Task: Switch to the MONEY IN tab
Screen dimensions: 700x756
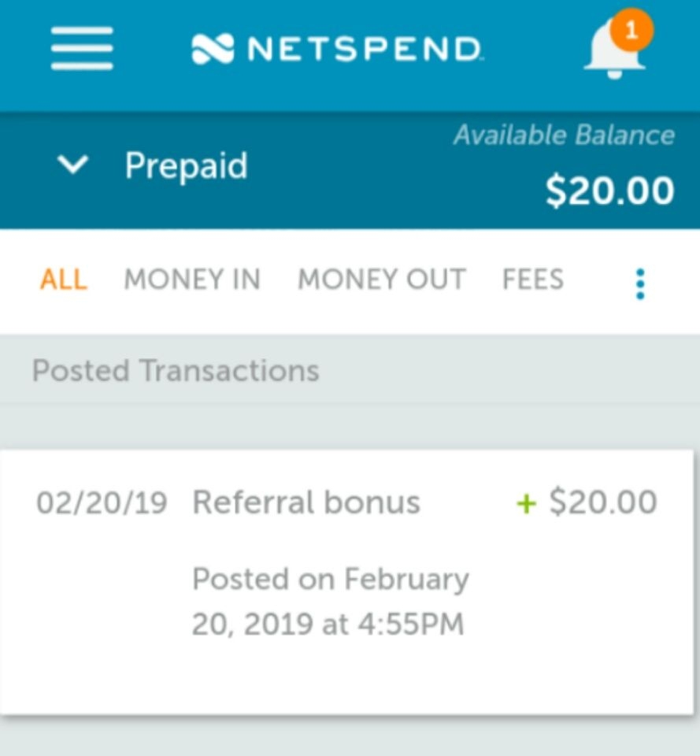Action: [192, 279]
